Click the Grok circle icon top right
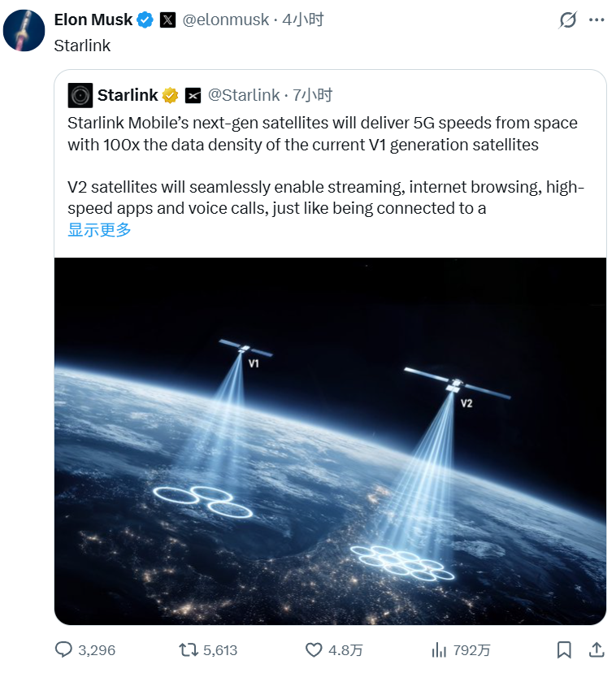 568,20
